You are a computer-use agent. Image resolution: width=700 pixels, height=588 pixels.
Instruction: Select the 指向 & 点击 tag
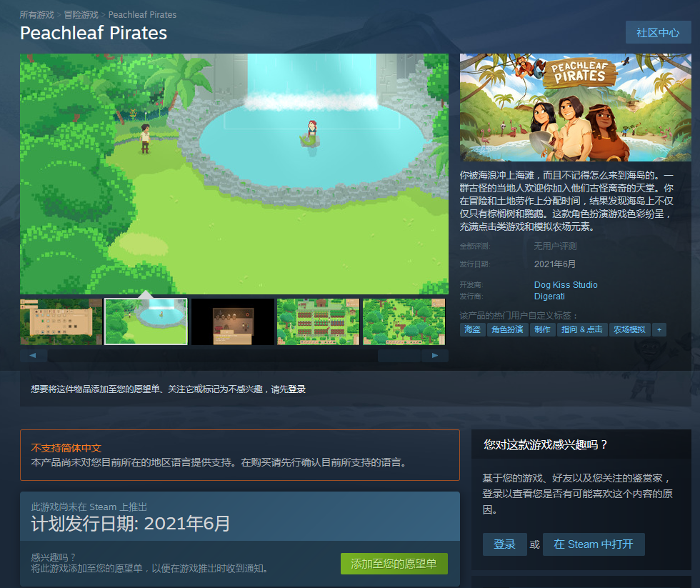point(581,329)
